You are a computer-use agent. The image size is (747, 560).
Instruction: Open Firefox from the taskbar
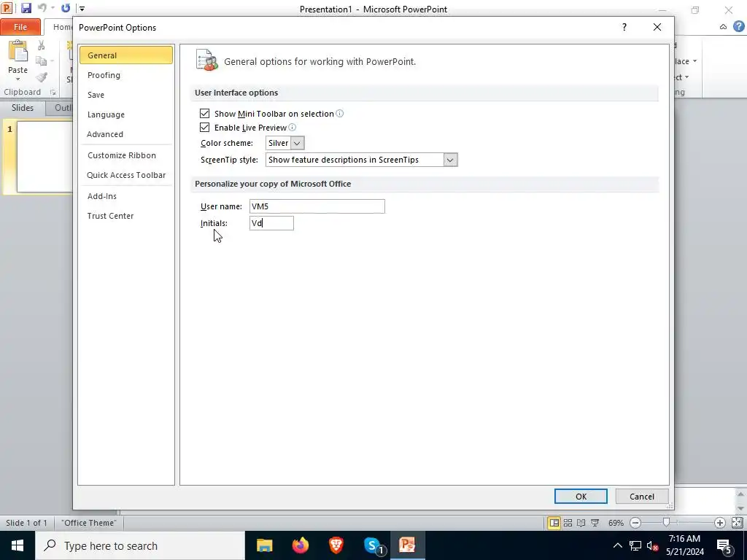(x=300, y=545)
